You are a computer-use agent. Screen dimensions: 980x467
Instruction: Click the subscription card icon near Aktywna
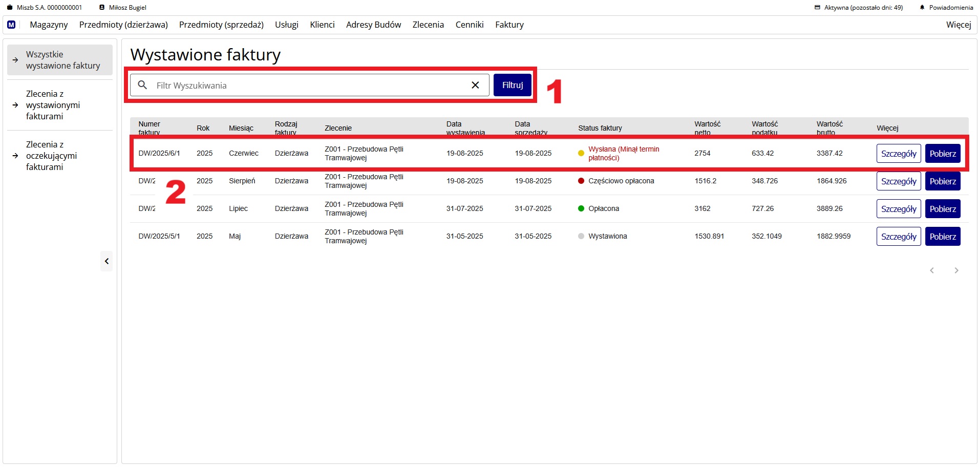tap(817, 8)
